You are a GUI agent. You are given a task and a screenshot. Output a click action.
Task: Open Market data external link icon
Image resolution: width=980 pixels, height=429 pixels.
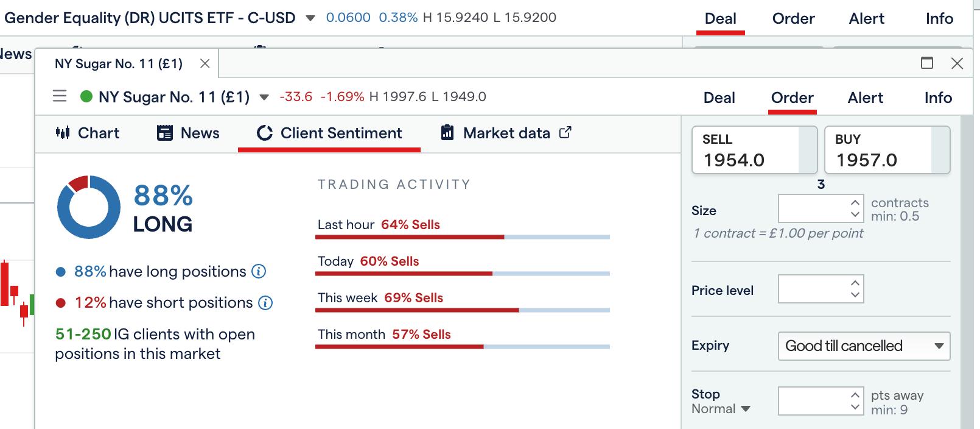point(565,132)
